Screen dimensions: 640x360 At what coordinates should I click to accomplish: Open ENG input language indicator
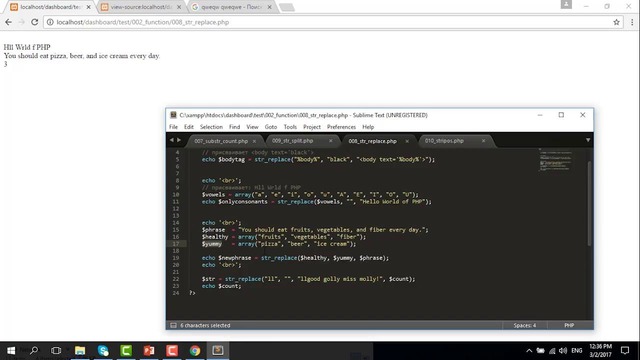[x=577, y=351]
